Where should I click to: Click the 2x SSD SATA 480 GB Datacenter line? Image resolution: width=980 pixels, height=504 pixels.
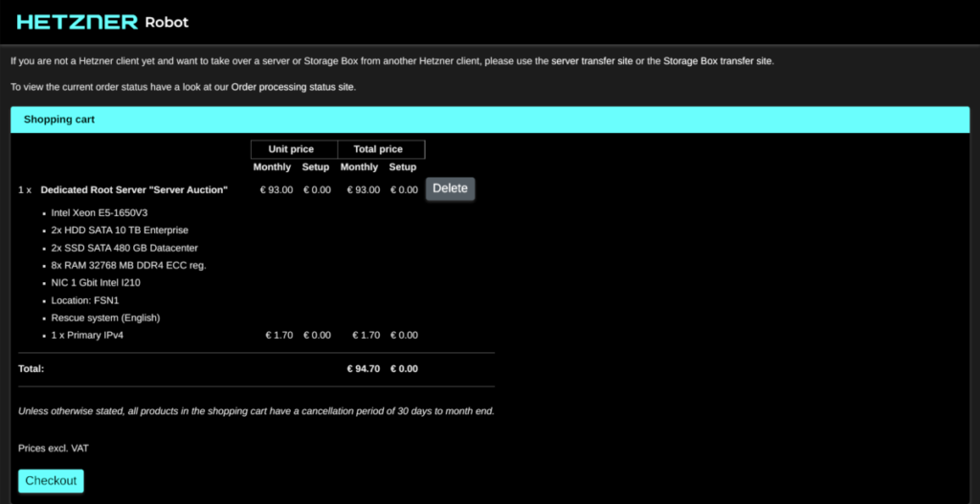point(124,248)
